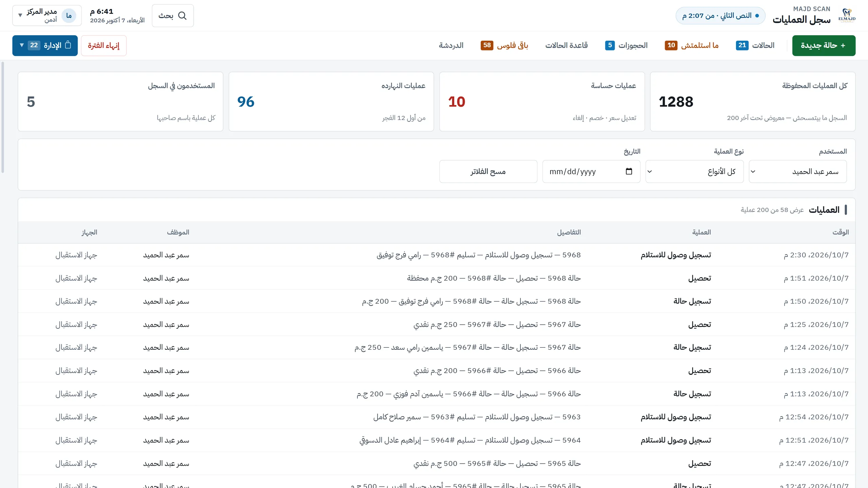Screen dimensions: 868x488
Task: Click the المستخدمون في السجل 5 card
Action: (120, 102)
